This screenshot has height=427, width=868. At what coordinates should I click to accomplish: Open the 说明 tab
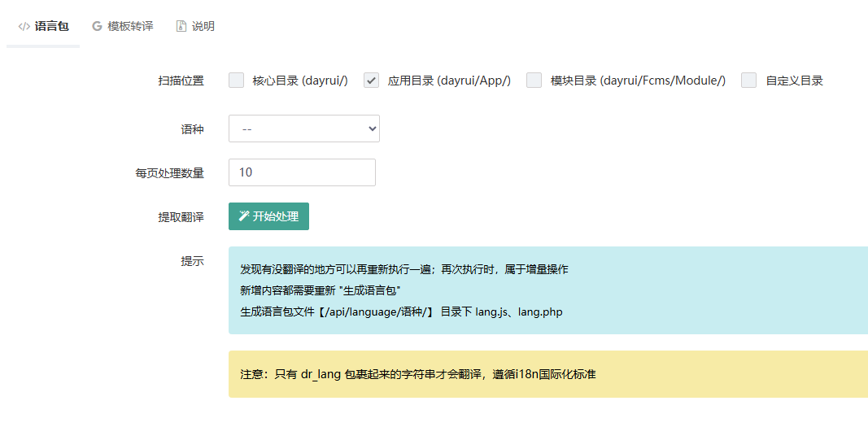click(x=195, y=26)
